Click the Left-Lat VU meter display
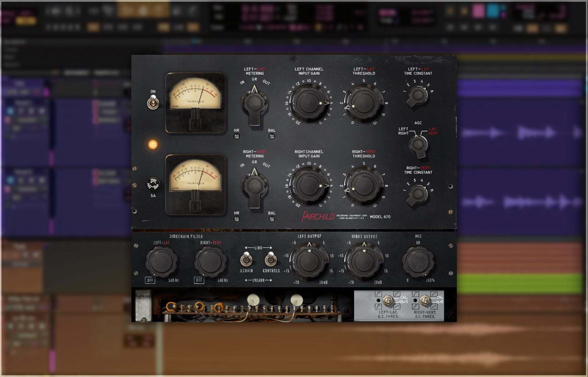The width and height of the screenshot is (588, 377). (195, 103)
